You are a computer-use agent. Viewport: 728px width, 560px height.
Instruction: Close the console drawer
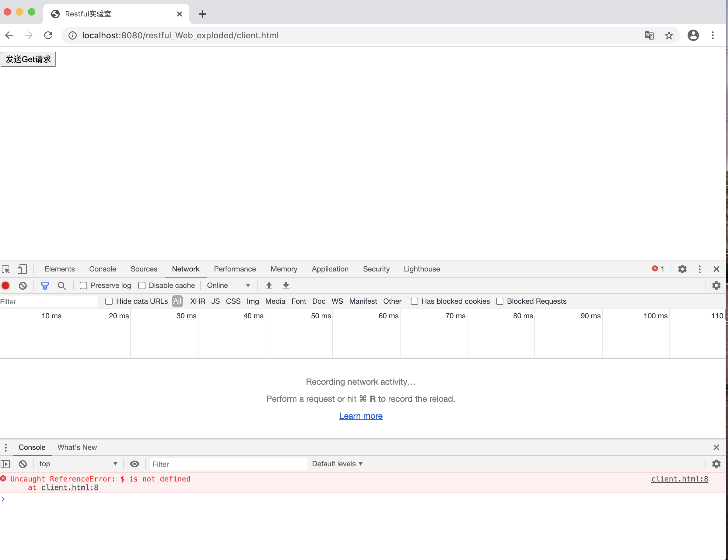716,447
